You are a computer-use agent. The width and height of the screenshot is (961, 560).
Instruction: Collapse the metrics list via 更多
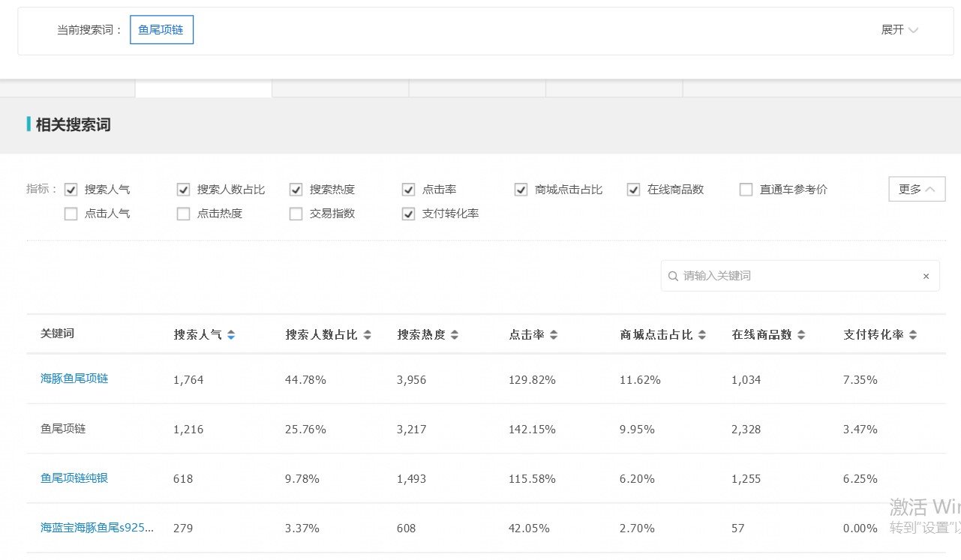click(916, 189)
